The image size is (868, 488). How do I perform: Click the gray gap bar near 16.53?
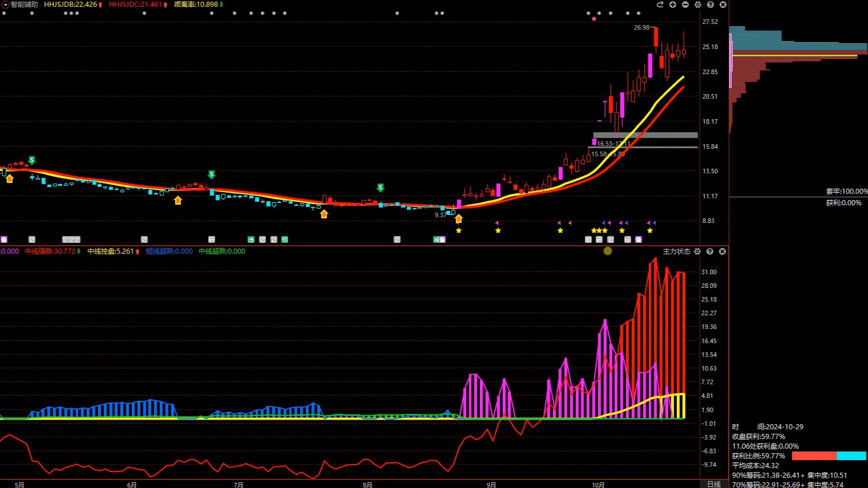645,135
